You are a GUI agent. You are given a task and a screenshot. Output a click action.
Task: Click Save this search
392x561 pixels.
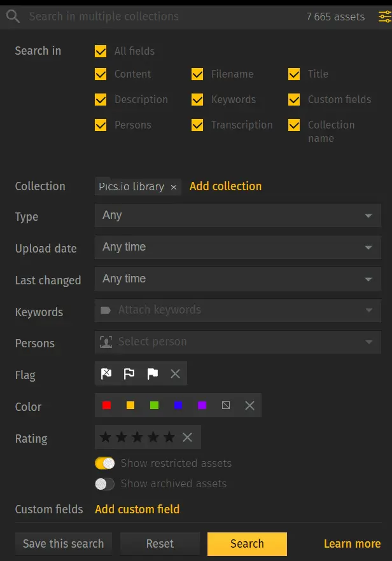[x=63, y=544]
